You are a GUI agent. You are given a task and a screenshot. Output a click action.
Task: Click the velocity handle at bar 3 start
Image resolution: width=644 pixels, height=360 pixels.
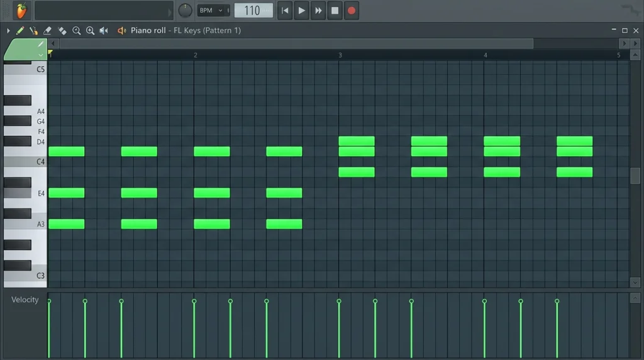click(x=339, y=301)
